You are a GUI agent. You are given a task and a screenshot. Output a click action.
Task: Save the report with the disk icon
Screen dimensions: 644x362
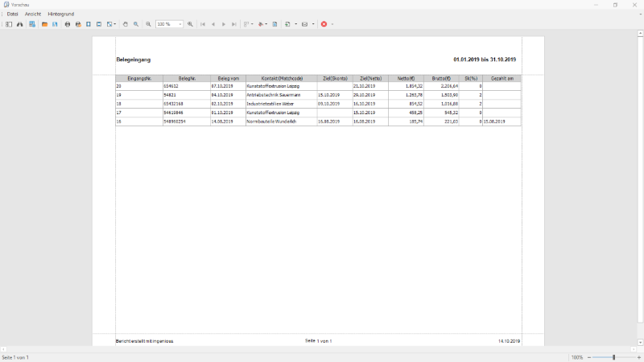click(x=55, y=24)
